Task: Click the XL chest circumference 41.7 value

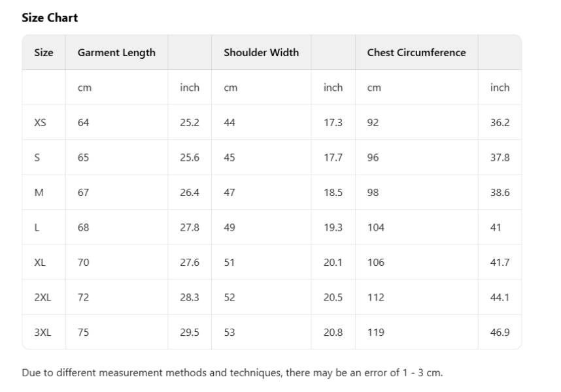Action: [x=500, y=263]
